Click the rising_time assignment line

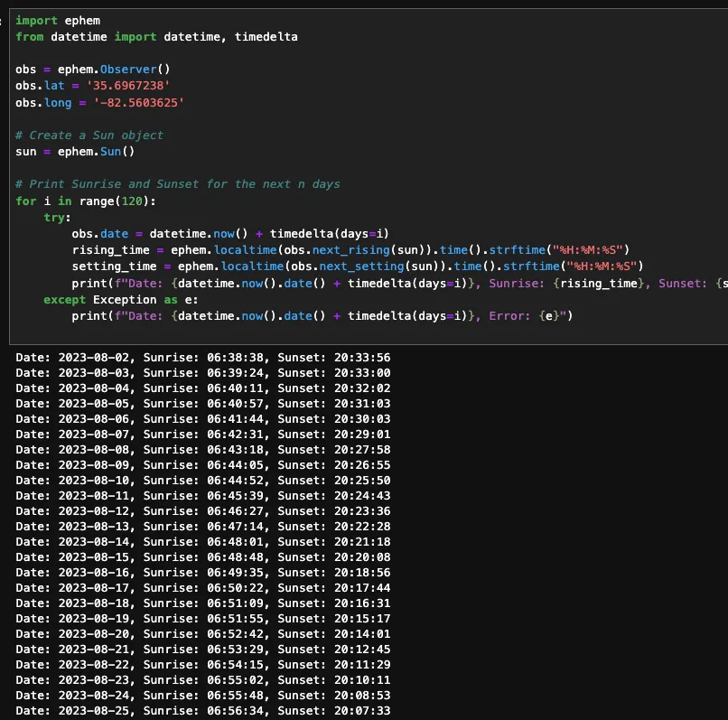pyautogui.click(x=350, y=249)
